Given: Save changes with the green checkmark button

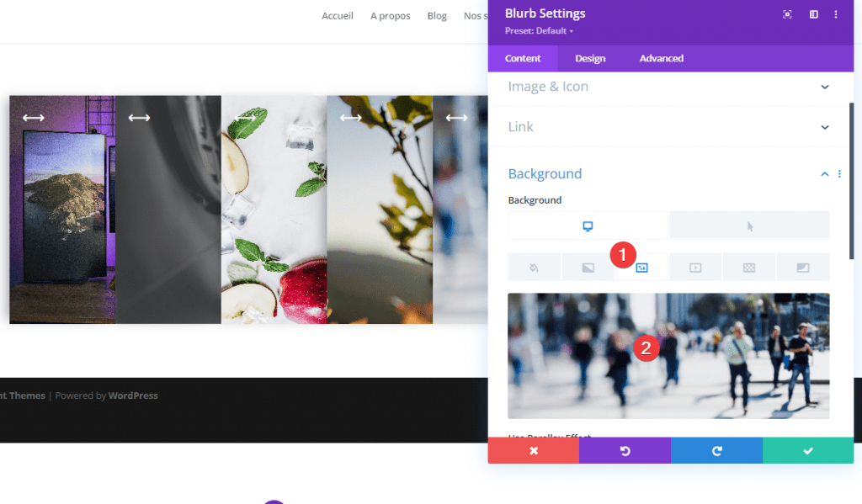Looking at the screenshot, I should click(x=808, y=451).
